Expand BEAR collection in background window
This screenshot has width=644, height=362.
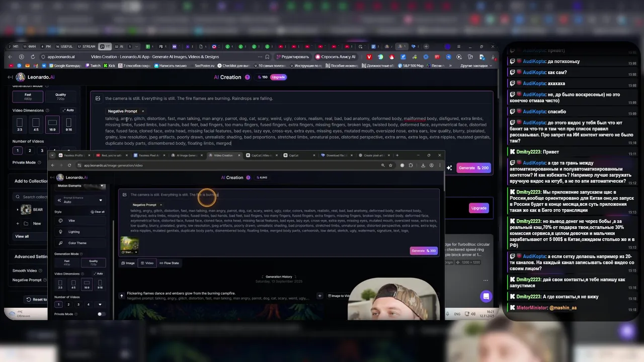click(x=18, y=210)
